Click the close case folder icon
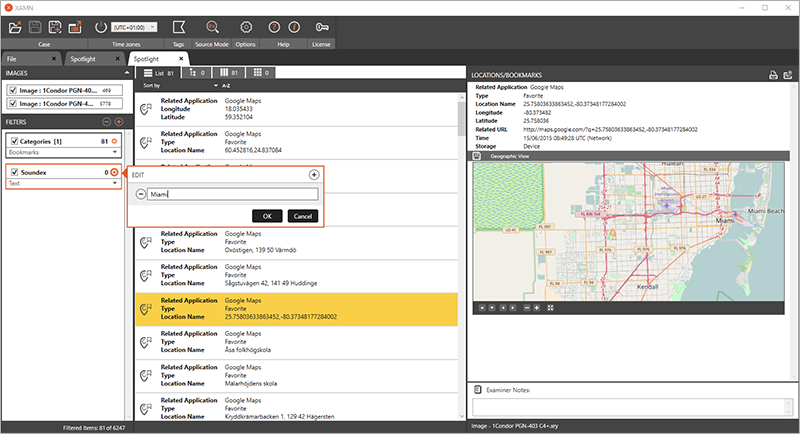This screenshot has width=800, height=434. click(x=15, y=27)
